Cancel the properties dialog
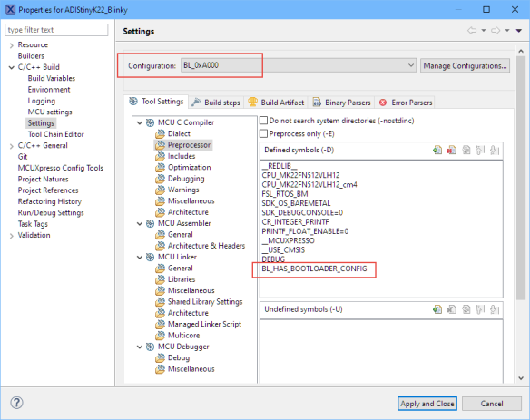530x420 pixels. (492, 404)
